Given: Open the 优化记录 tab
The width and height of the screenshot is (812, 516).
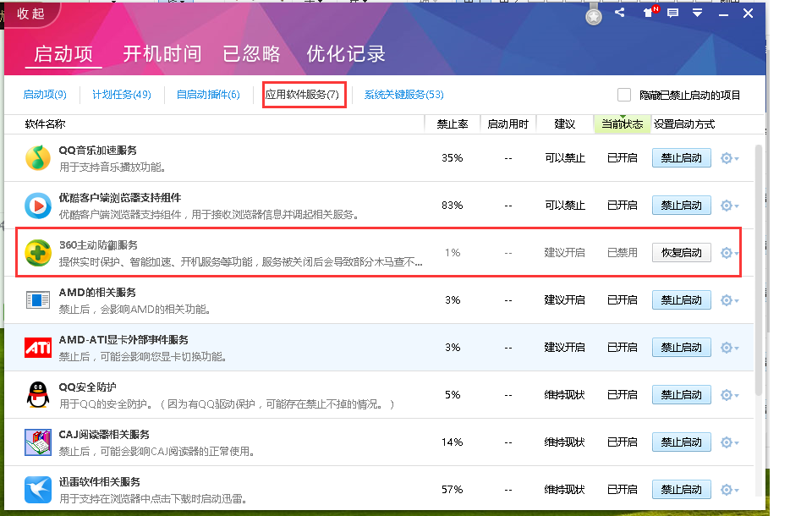Looking at the screenshot, I should click(346, 54).
